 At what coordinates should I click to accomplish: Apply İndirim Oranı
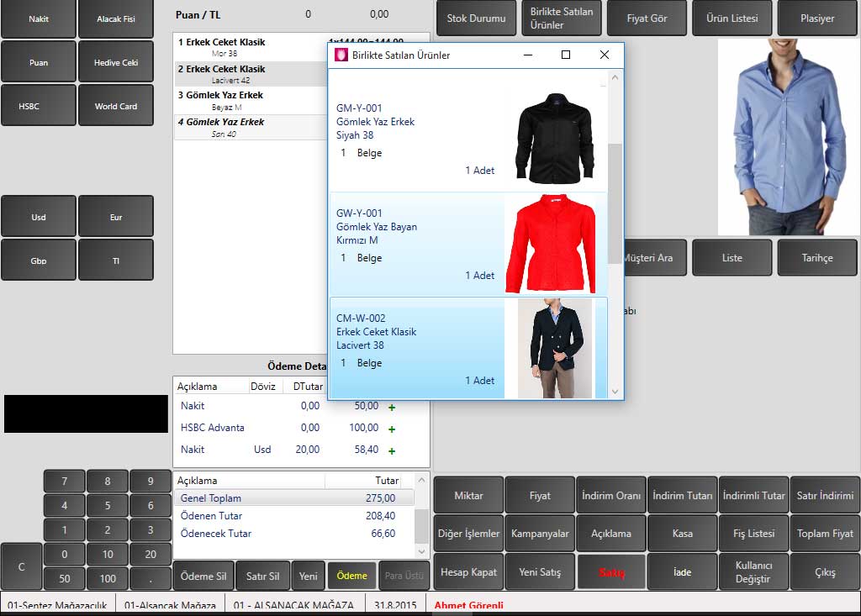coord(611,495)
